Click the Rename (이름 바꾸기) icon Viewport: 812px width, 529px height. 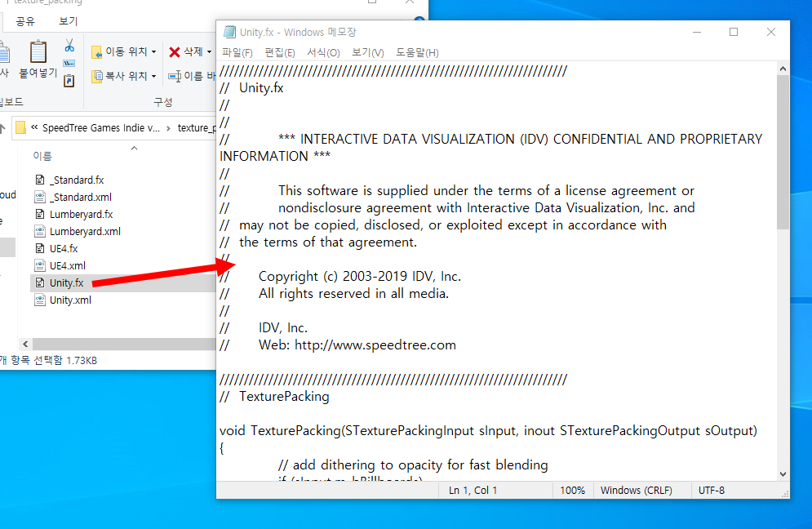175,76
